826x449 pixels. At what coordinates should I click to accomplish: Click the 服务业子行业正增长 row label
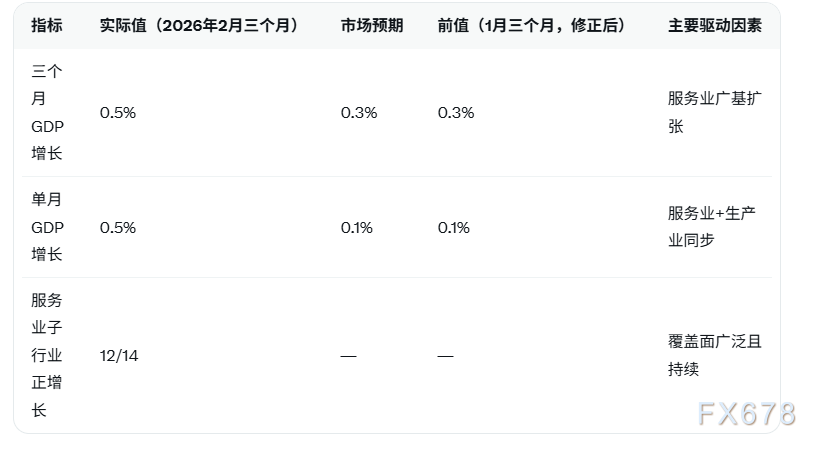46,355
